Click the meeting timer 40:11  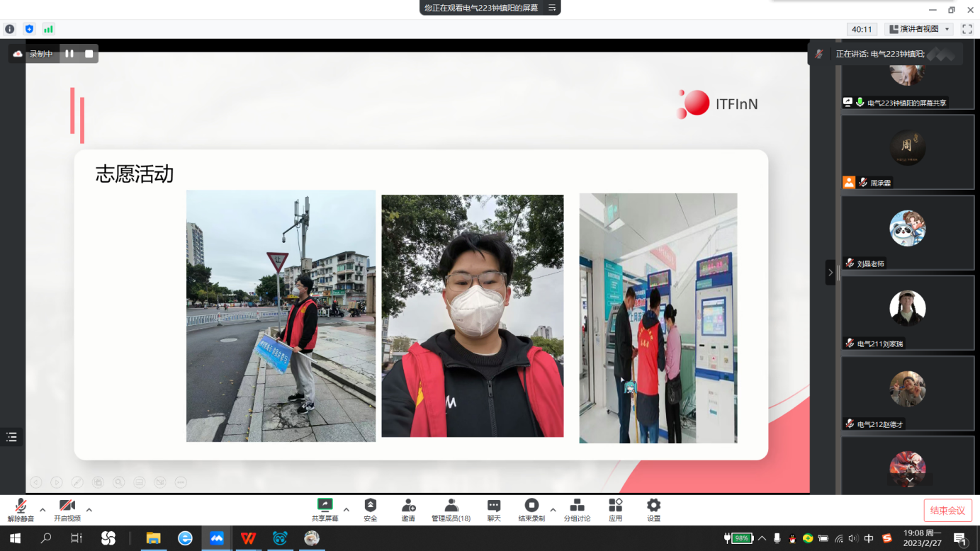click(862, 29)
